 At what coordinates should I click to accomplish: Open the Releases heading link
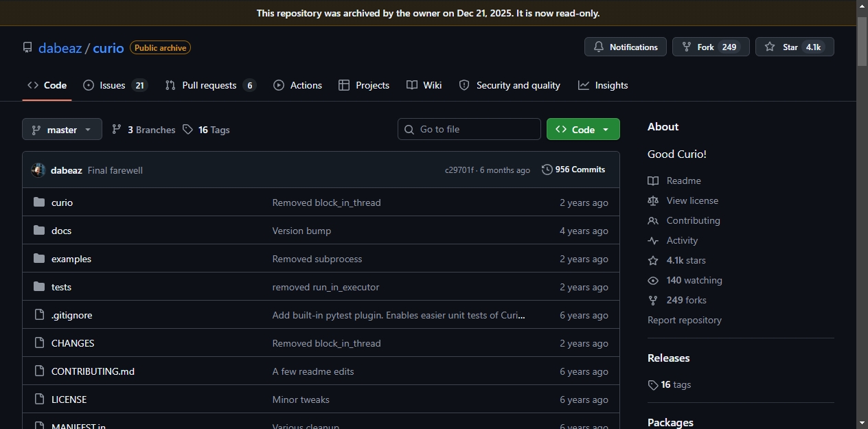click(668, 358)
